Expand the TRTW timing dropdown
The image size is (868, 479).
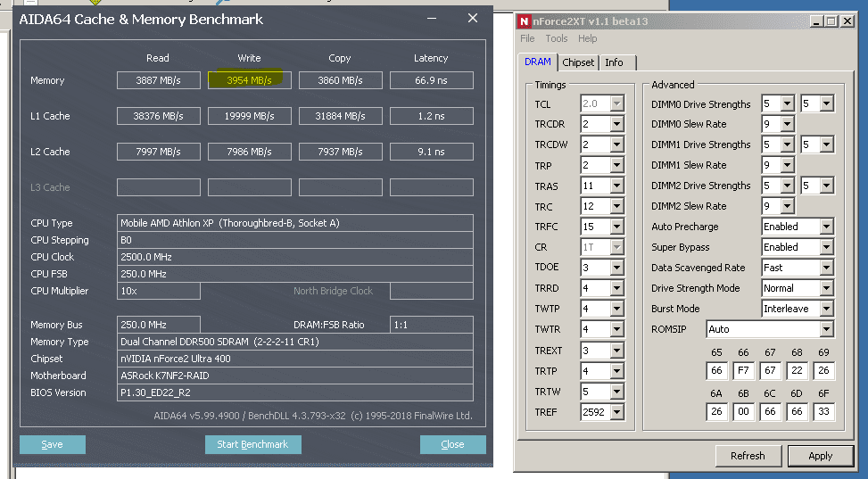pos(616,392)
